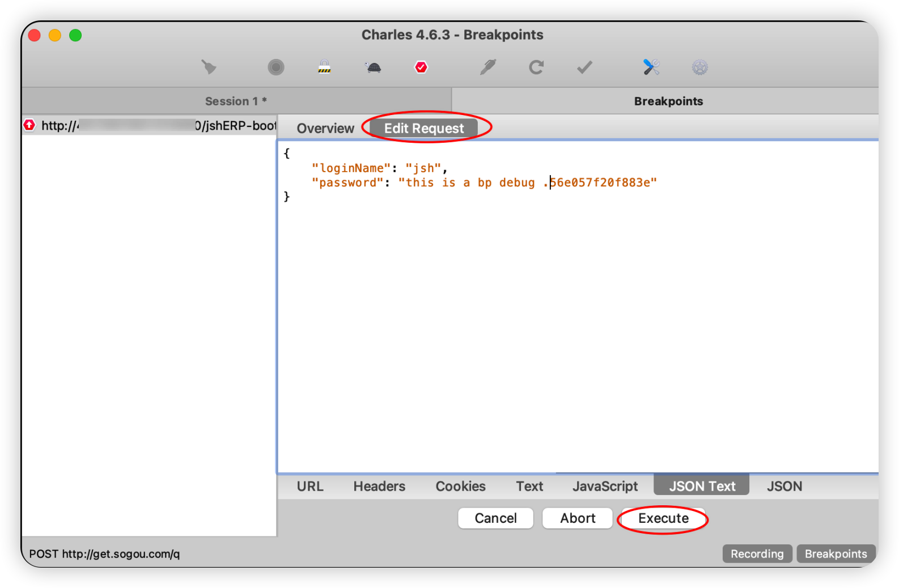Viewport: 899px width, 588px height.
Task: Toggle the Recording circle icon in toolbar
Action: (x=276, y=67)
